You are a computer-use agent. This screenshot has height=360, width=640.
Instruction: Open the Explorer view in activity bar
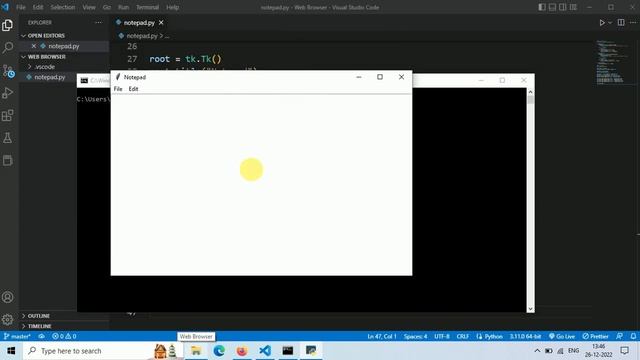[x=7, y=25]
